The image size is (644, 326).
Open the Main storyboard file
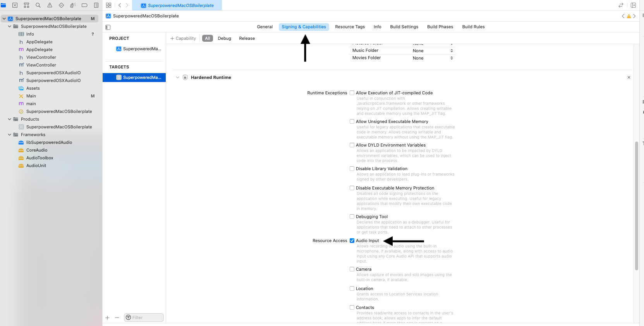pyautogui.click(x=31, y=96)
